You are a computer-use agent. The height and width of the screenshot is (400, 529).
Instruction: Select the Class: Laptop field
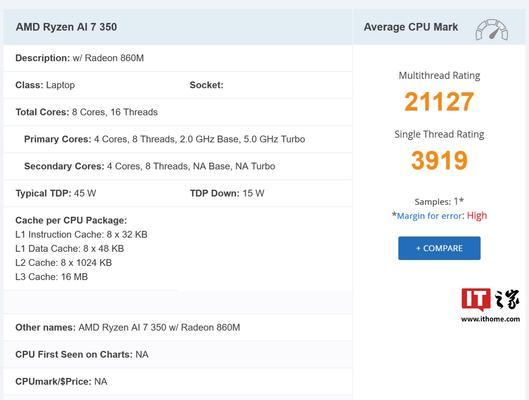coord(45,85)
